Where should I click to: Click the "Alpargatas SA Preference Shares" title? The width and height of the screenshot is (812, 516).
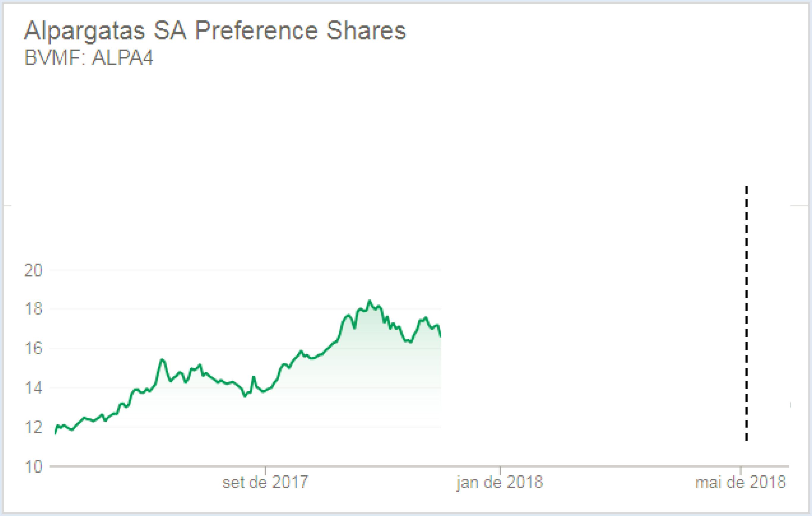tap(215, 31)
